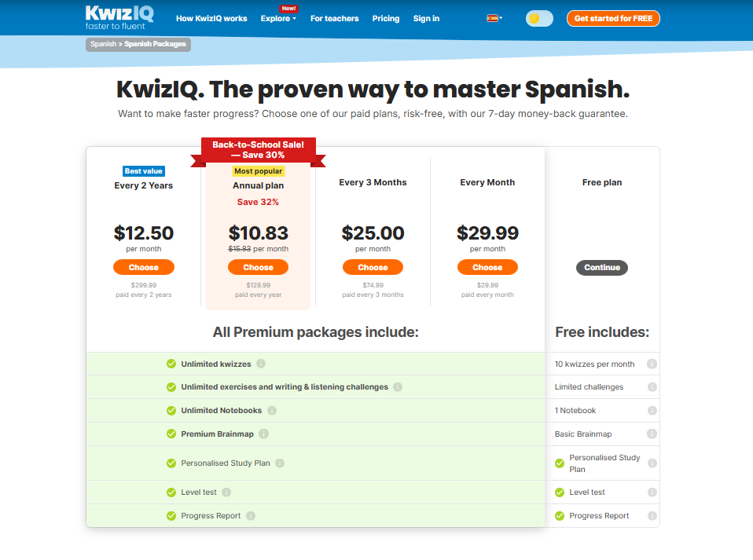Screen dimensions: 753x560
Task: Click the Basic Brainmap text
Action: [x=583, y=434]
